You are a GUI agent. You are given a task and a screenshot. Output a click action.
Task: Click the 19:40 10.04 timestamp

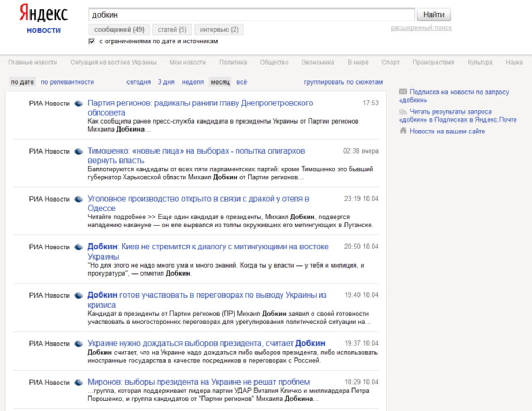362,295
